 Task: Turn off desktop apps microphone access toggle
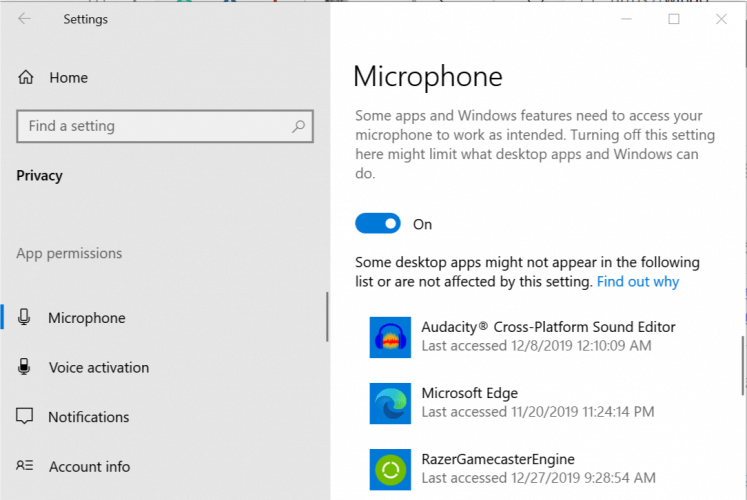(x=378, y=224)
